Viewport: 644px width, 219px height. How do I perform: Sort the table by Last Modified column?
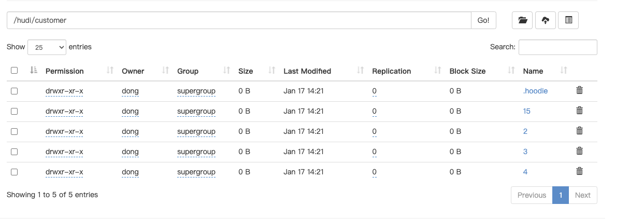tap(307, 71)
